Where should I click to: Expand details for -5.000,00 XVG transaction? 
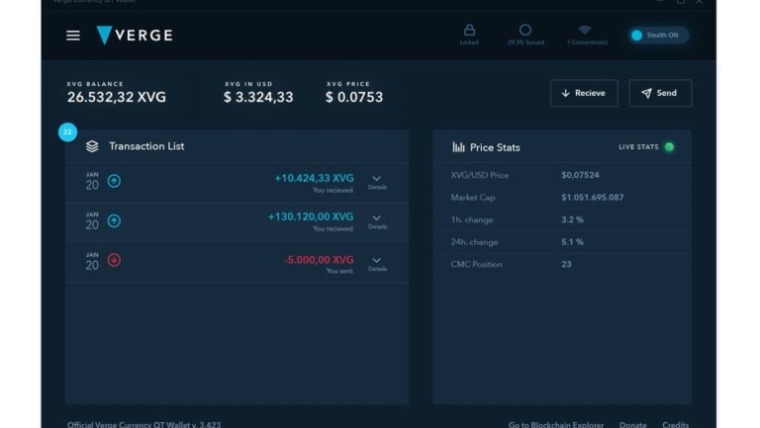click(377, 264)
